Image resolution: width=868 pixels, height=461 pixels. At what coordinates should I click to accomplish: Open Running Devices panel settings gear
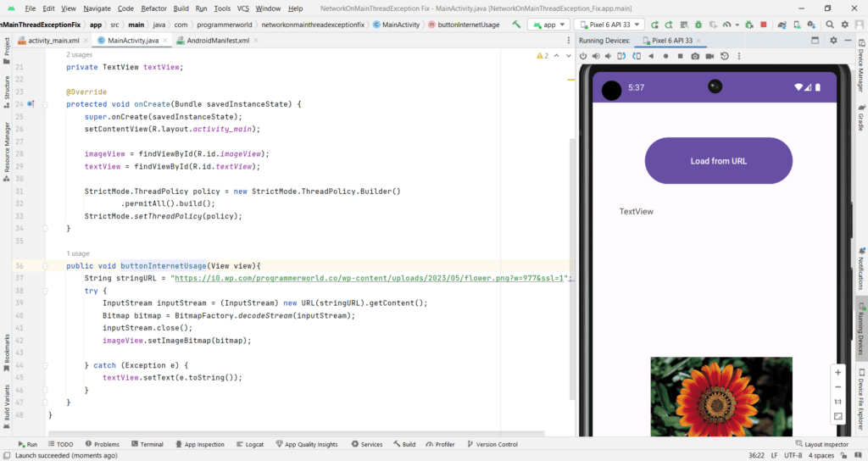tap(833, 41)
